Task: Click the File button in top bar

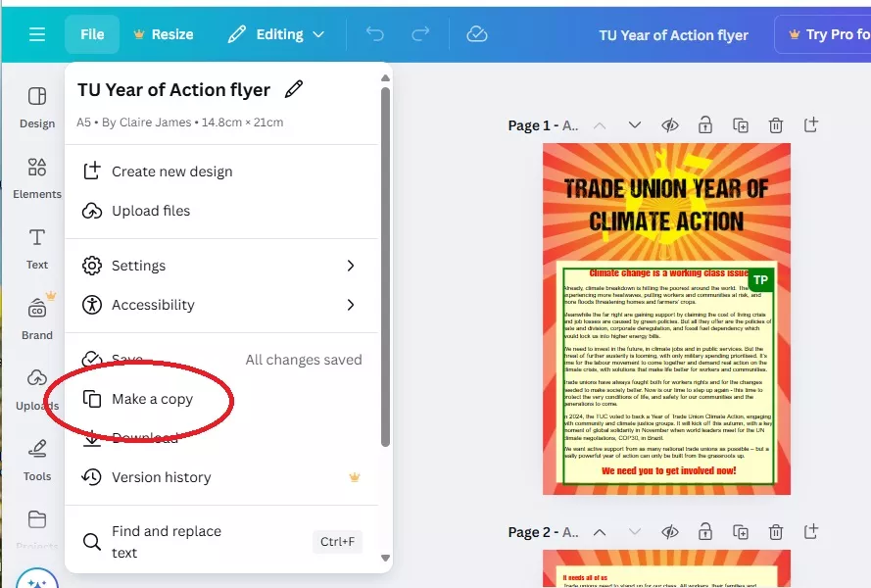Action: [92, 34]
